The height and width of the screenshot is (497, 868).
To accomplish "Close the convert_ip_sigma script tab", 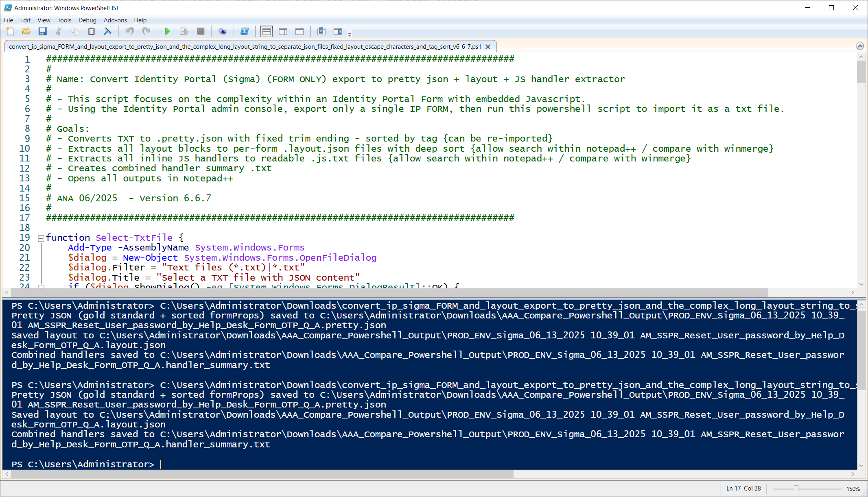I will click(488, 47).
